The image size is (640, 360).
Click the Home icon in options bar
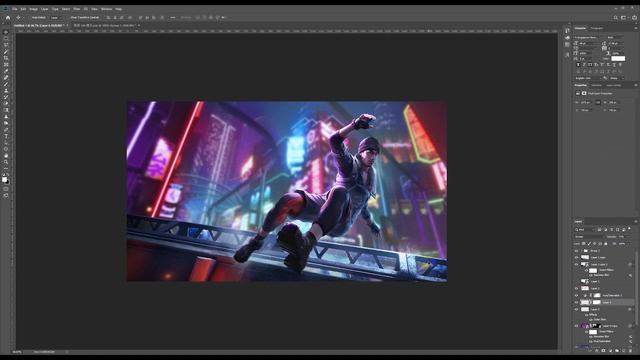8,18
